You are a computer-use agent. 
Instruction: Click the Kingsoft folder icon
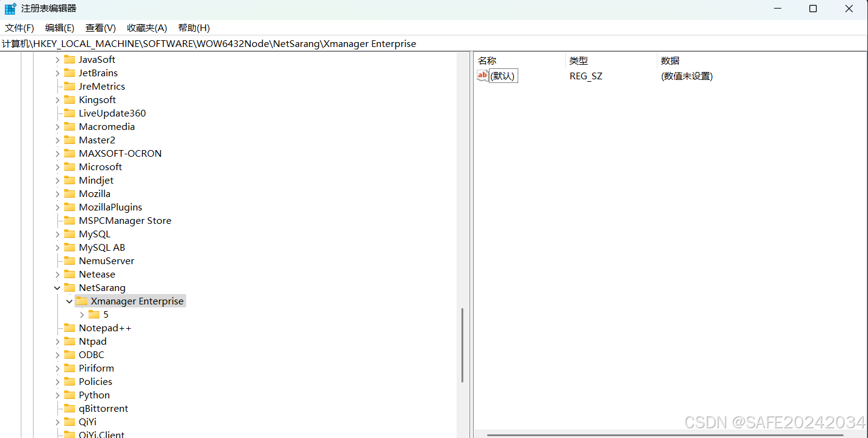(x=70, y=99)
